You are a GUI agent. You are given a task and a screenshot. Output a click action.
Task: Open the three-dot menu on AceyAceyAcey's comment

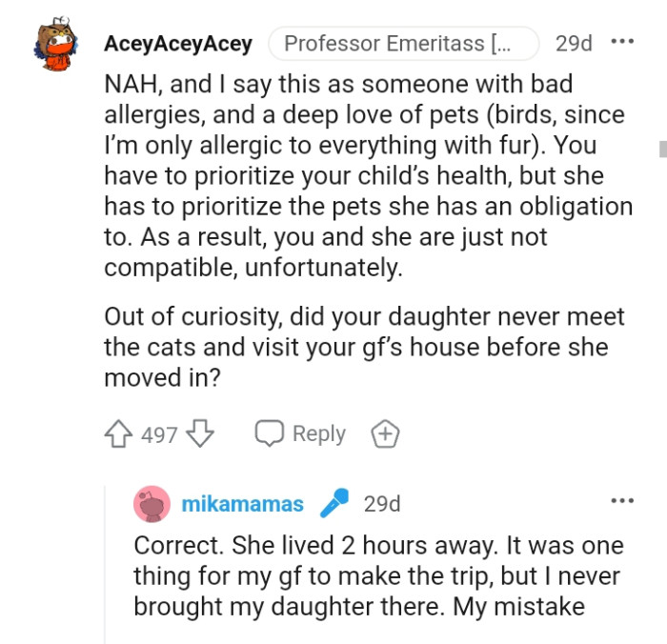[621, 43]
